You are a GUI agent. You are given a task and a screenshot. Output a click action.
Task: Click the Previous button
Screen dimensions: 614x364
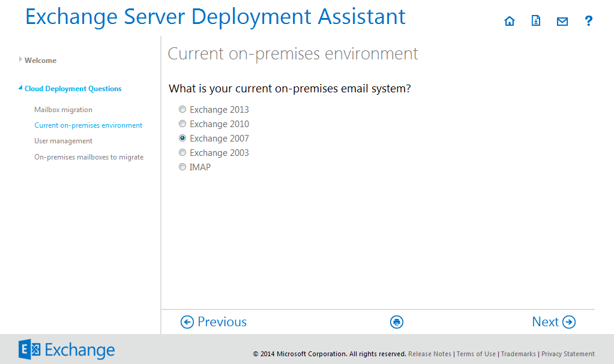214,322
